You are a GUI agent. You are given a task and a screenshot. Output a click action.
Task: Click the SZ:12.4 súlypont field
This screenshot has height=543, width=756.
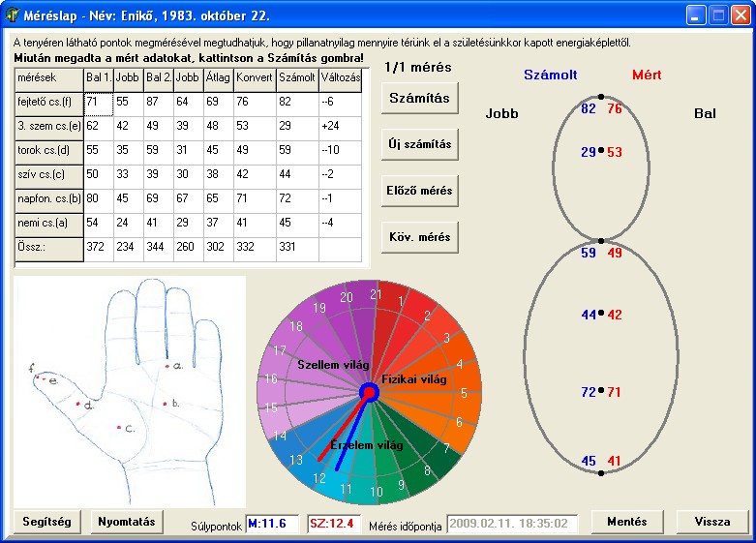(x=334, y=524)
